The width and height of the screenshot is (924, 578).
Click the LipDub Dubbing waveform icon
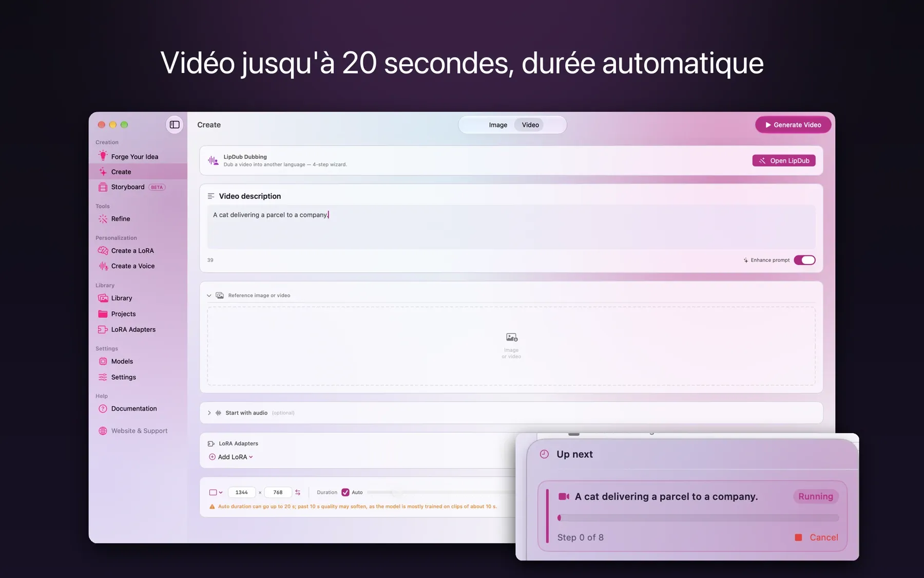(x=213, y=160)
